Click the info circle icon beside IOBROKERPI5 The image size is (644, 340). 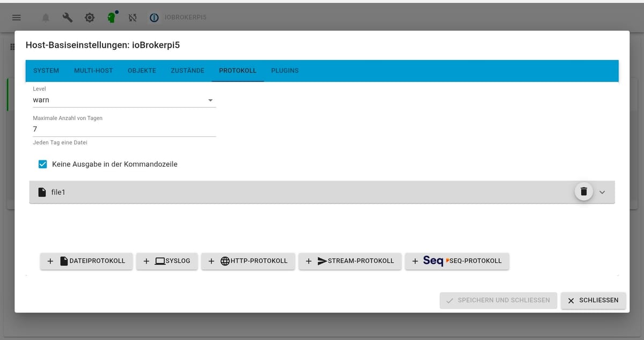coord(154,18)
